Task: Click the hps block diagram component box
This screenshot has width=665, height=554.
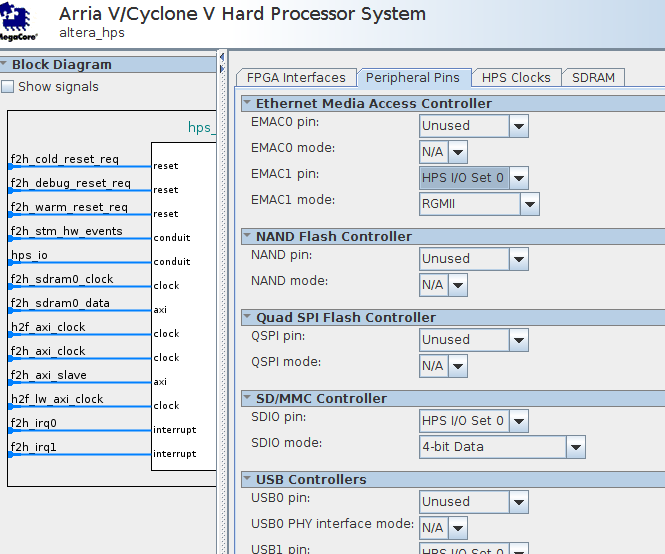Action: pos(184,306)
